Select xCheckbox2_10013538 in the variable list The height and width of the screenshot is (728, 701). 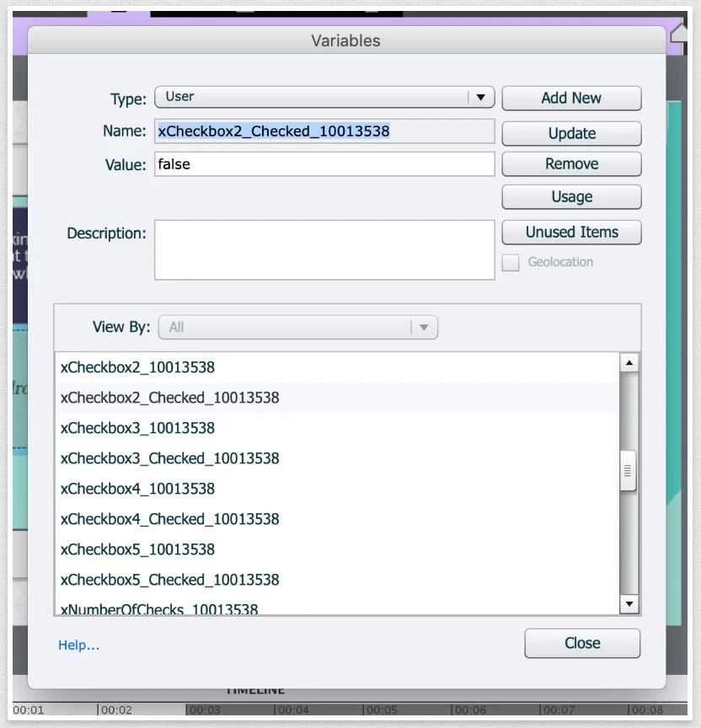click(x=137, y=367)
